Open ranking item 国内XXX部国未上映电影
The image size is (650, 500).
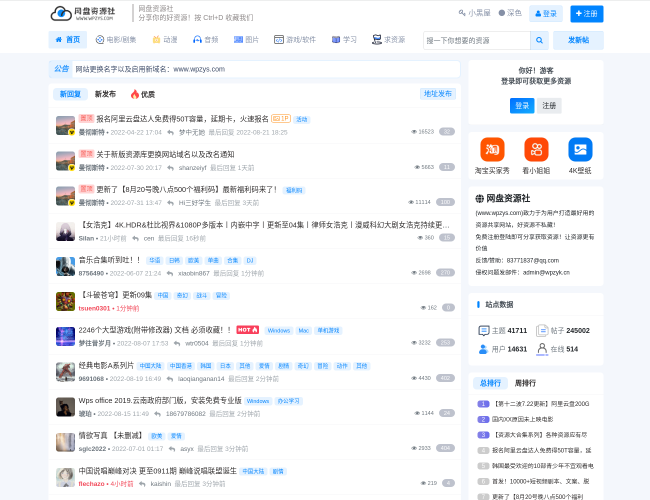pyautogui.click(x=522, y=419)
